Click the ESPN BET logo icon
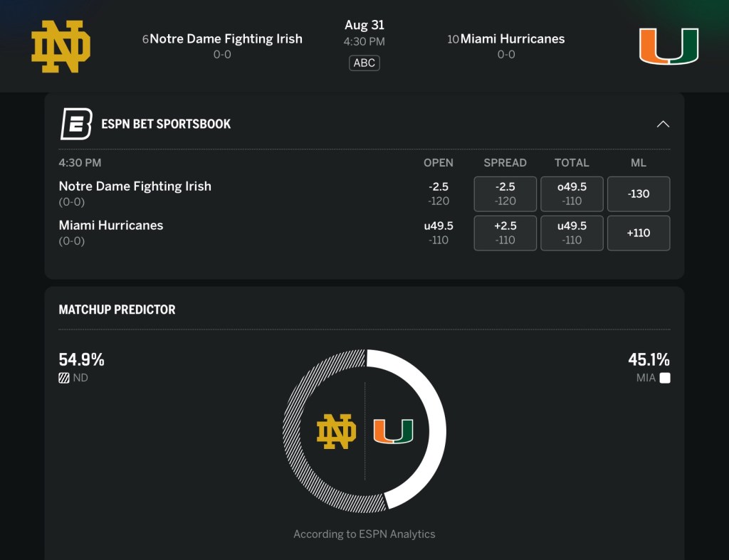 pos(76,124)
